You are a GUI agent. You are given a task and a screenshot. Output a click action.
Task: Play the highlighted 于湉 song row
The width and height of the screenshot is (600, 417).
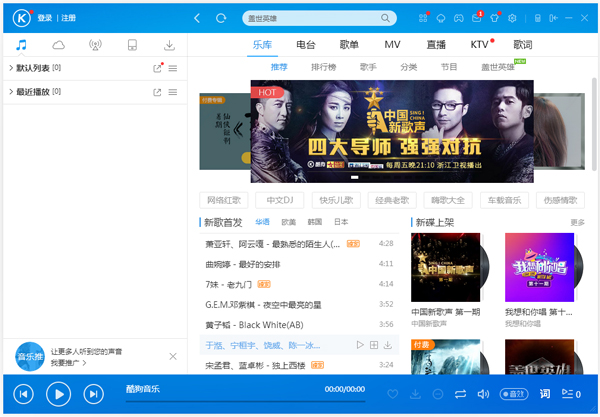[360, 345]
